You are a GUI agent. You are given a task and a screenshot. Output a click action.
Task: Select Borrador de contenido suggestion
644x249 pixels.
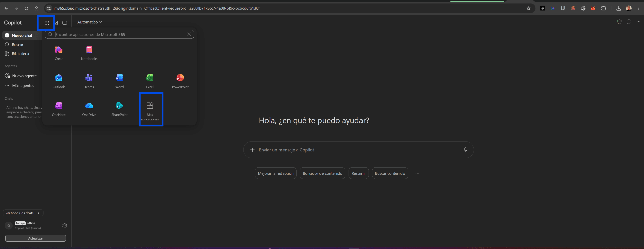pyautogui.click(x=323, y=173)
